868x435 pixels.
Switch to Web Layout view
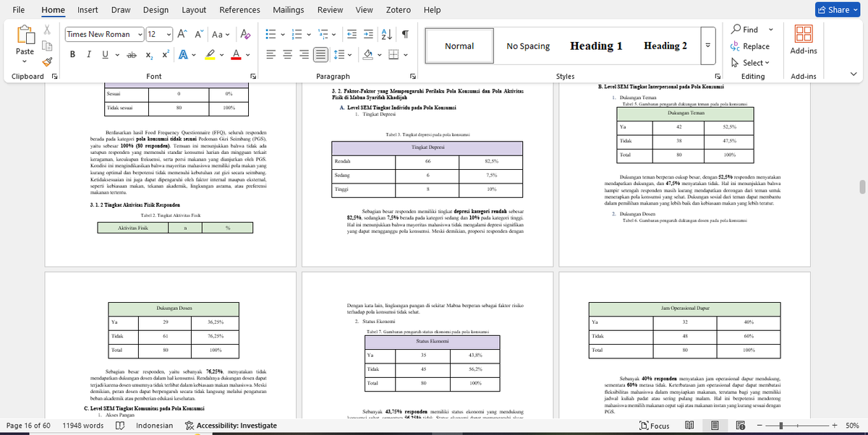740,426
